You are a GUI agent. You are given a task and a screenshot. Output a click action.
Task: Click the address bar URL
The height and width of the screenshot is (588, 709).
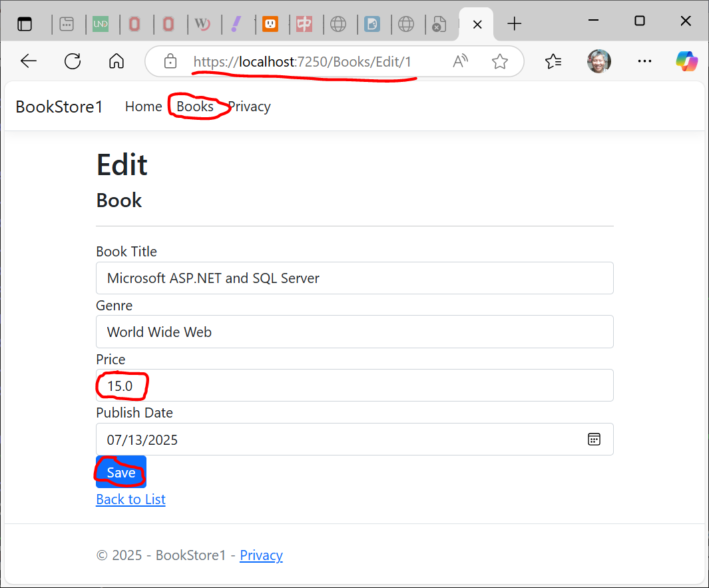point(302,61)
